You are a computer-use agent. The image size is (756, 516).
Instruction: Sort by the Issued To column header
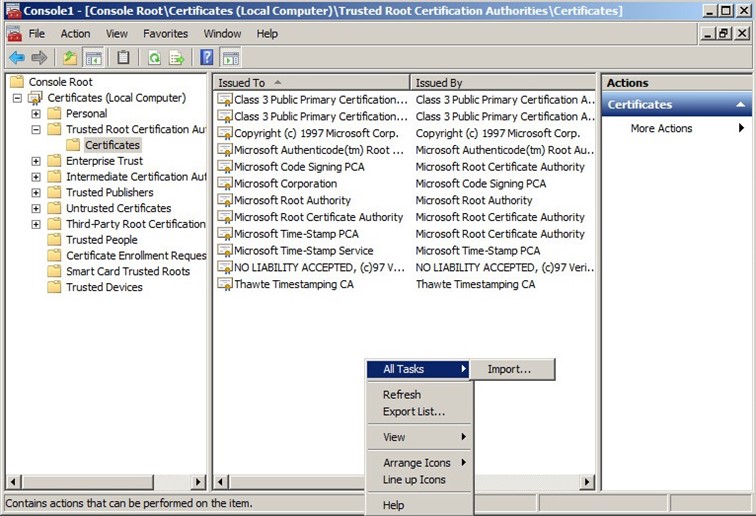[311, 82]
